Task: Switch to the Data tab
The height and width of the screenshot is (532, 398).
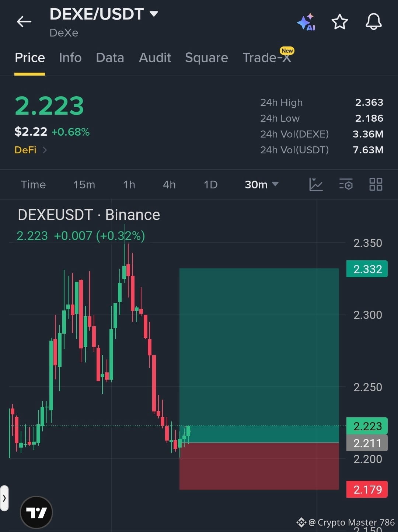Action: (110, 58)
